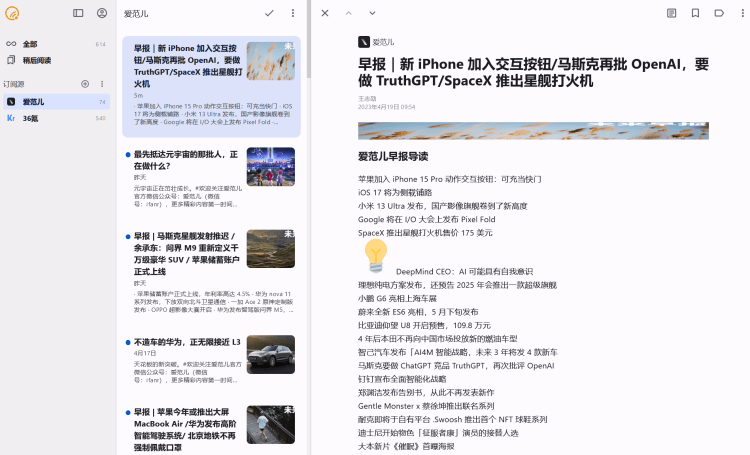Click the line SpaceX 推出星舰打火机售价 175 美元

pyautogui.click(x=425, y=233)
